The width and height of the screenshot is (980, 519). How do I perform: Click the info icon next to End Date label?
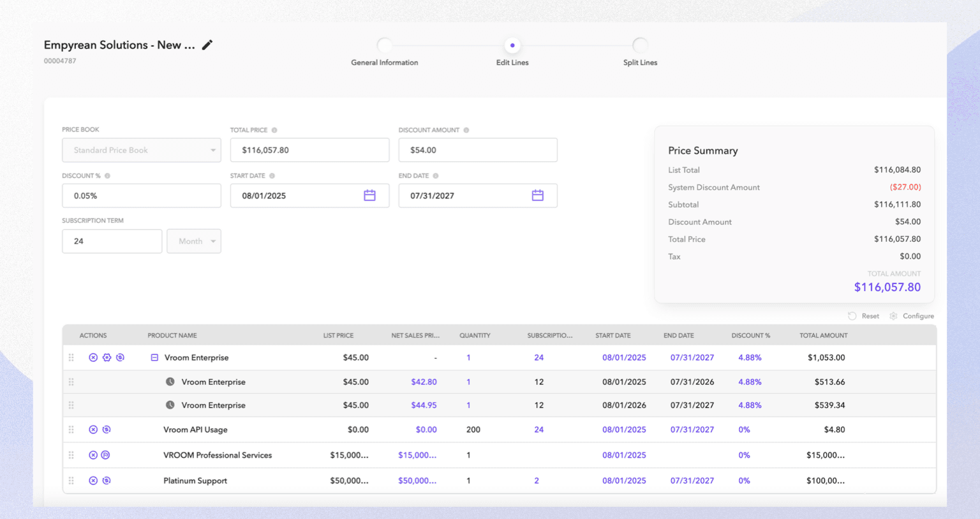(x=436, y=176)
